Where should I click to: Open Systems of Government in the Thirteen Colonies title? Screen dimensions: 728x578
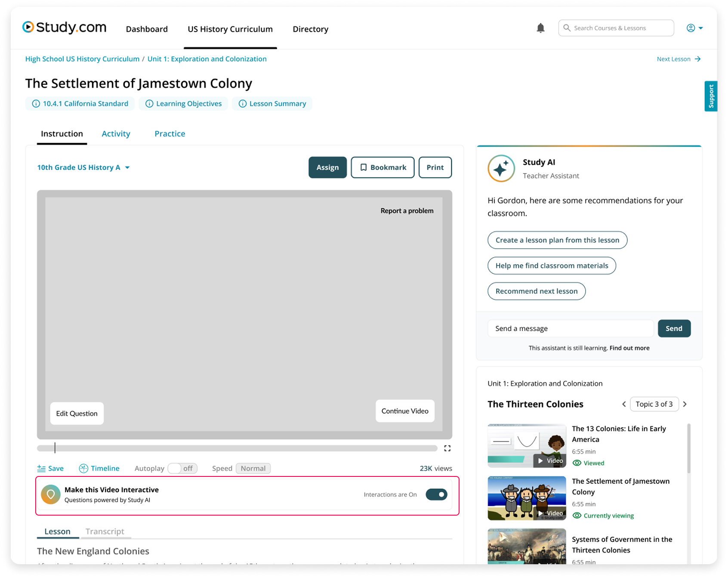(622, 545)
